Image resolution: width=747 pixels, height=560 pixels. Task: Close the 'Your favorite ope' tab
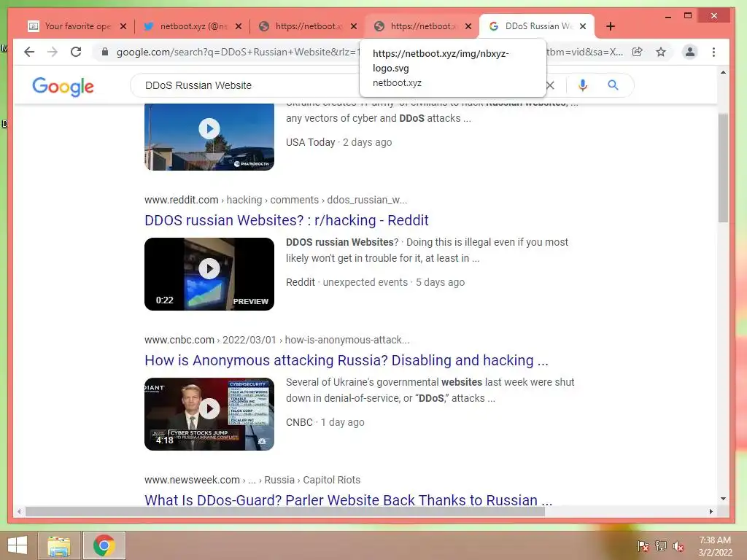click(123, 26)
